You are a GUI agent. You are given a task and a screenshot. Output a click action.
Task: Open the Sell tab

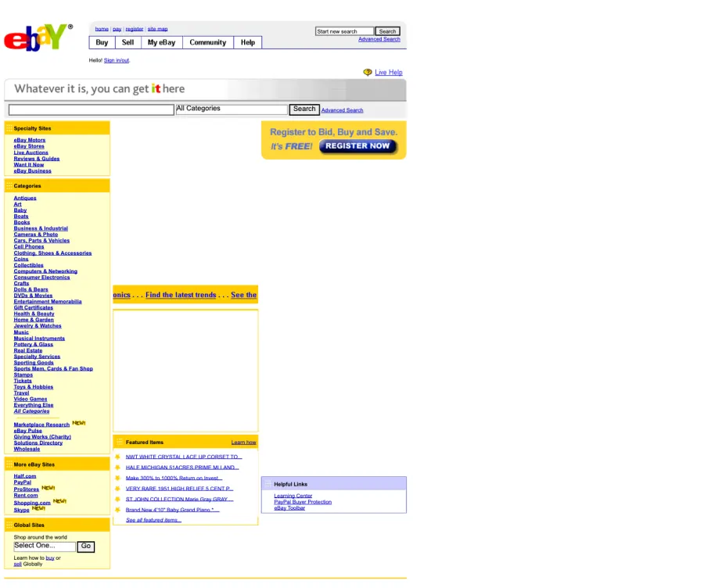128,43
